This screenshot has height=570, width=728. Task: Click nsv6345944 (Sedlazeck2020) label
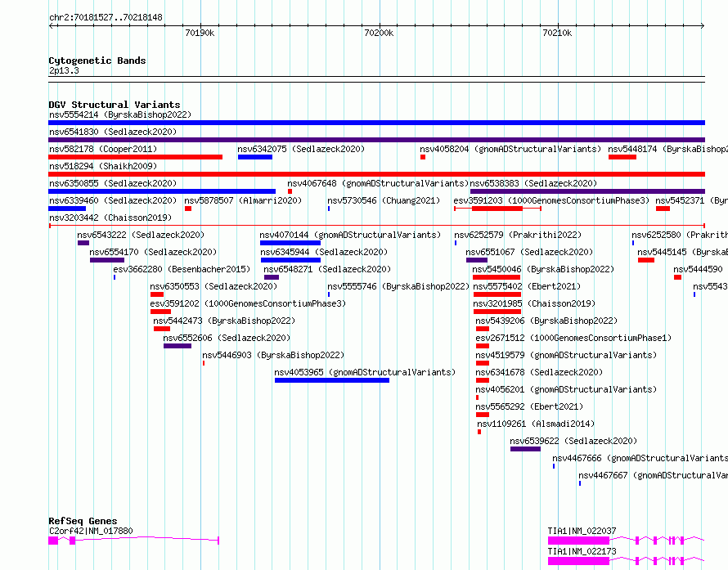[x=324, y=252]
